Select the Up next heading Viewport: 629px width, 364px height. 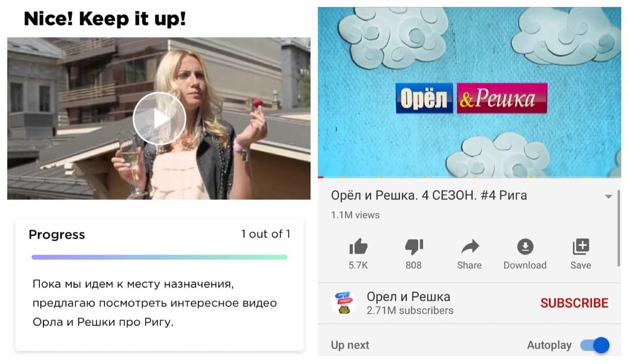tap(350, 345)
